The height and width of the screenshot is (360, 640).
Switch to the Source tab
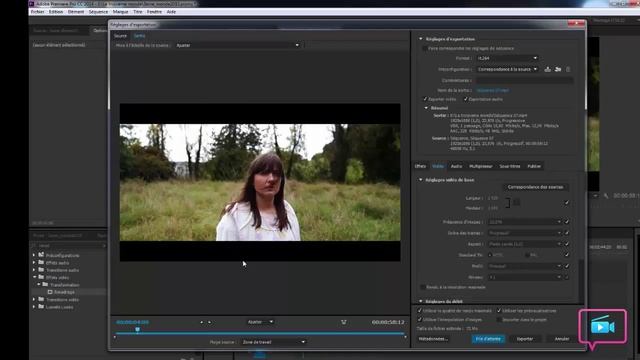120,36
